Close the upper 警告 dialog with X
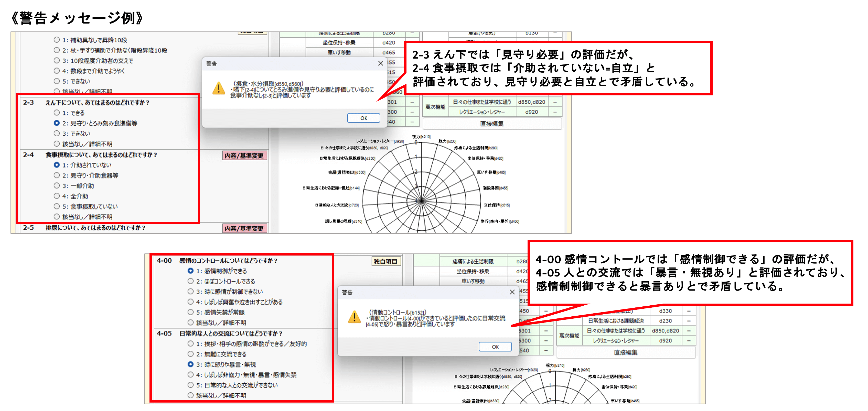868x411 pixels. [380, 63]
